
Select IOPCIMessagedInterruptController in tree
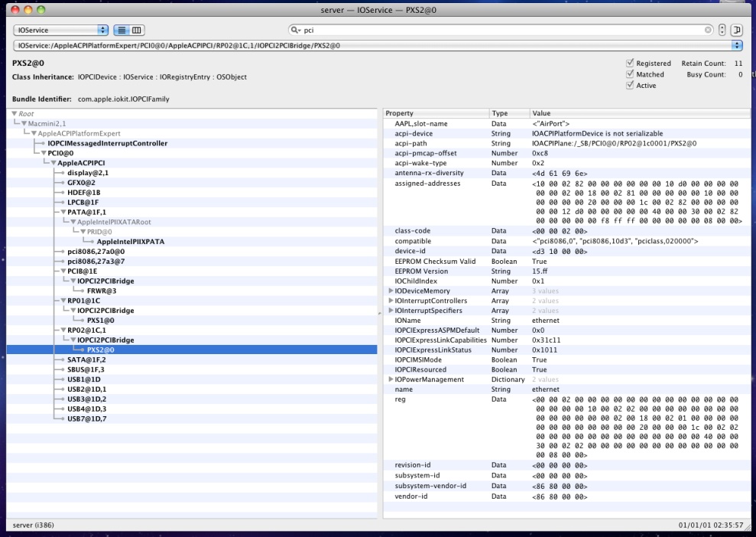click(x=108, y=143)
